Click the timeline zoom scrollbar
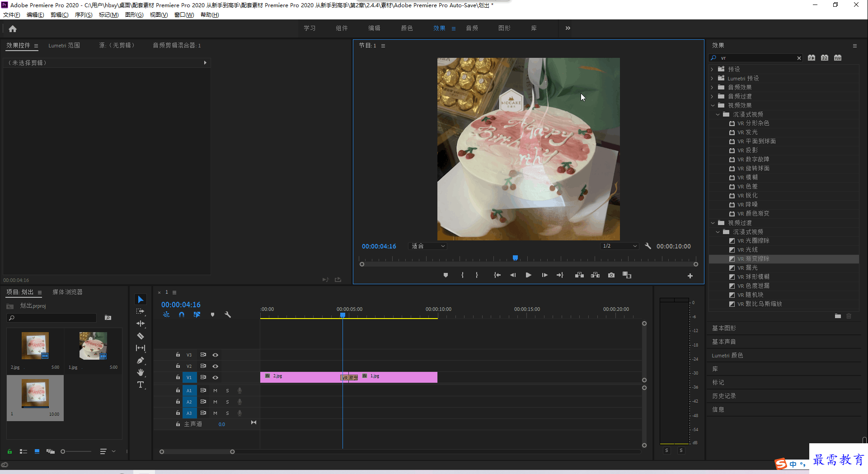This screenshot has height=474, width=868. 197,451
